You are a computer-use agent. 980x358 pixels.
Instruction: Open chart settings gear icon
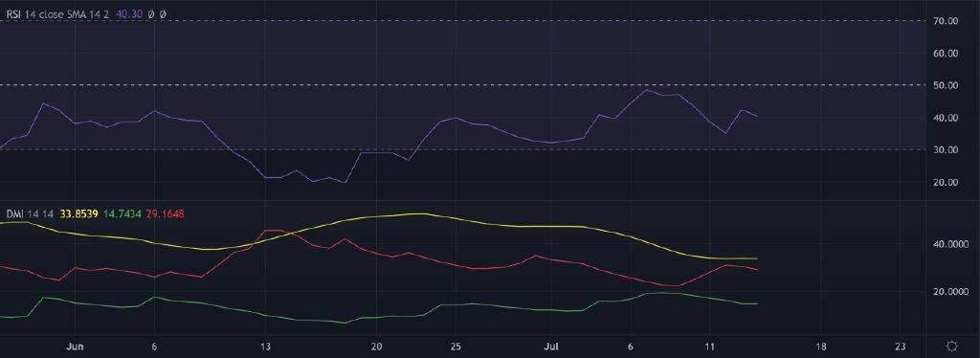tap(952, 346)
